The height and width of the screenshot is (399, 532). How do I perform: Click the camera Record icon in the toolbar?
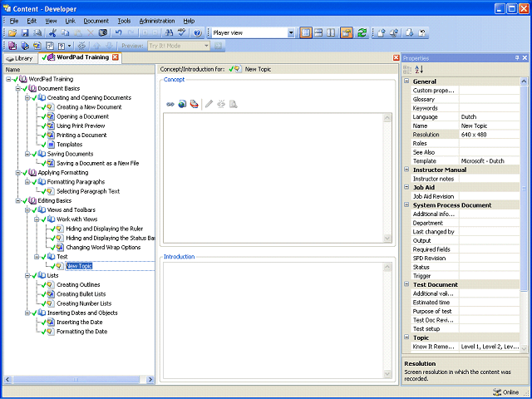(x=103, y=33)
